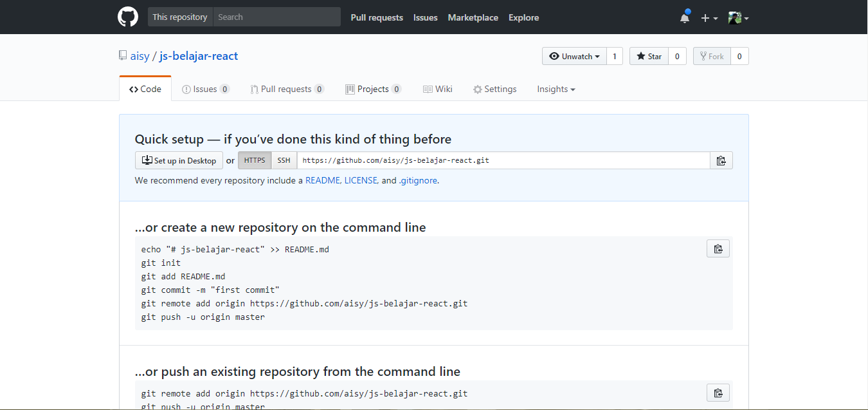Switch to the repository Pull requests tab
868x410 pixels.
click(287, 89)
